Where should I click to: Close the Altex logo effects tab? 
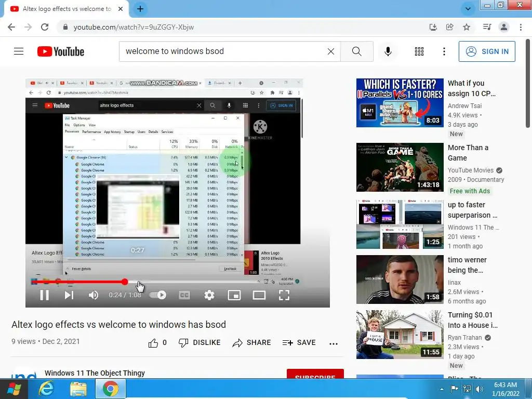click(121, 9)
